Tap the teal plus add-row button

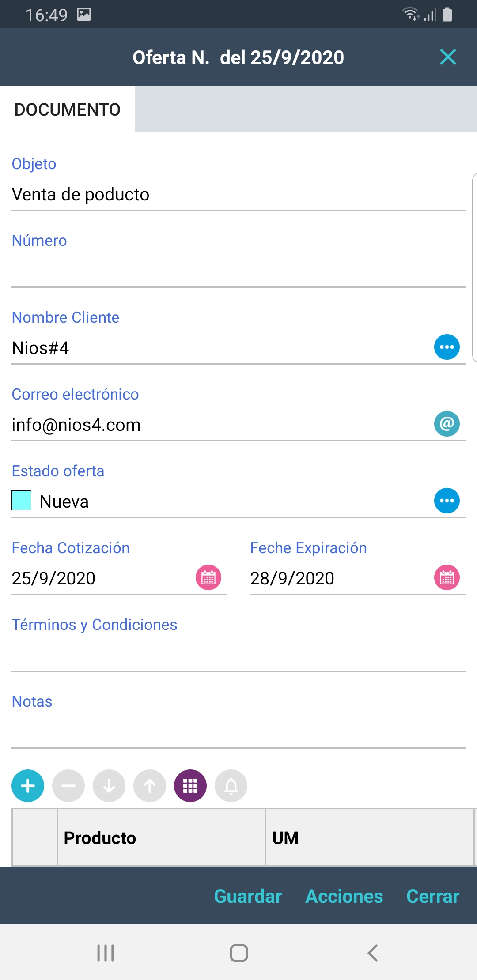[x=28, y=786]
